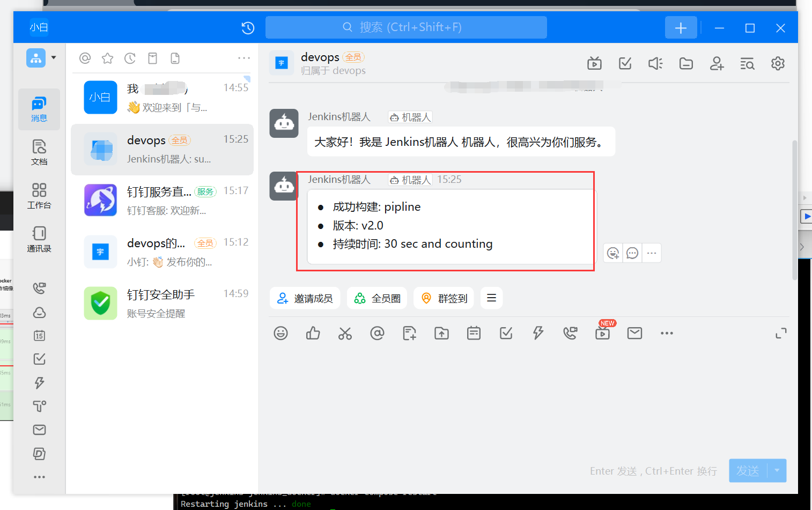Open the to-do checkmark icon in sidebar
This screenshot has height=510, width=812.
(39, 359)
